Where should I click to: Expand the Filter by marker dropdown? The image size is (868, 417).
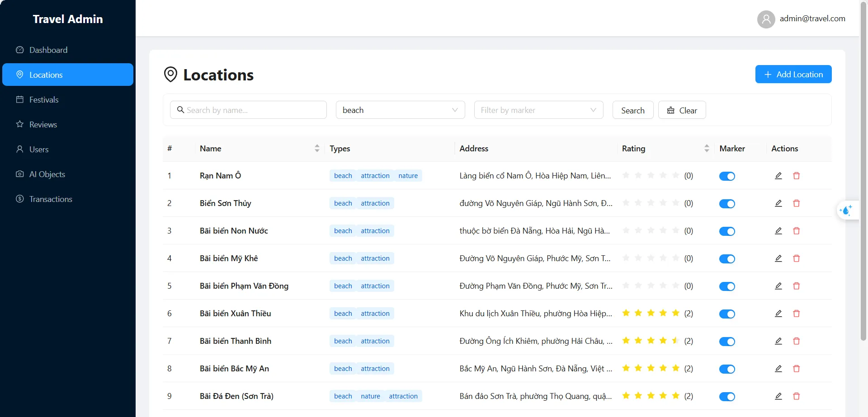pyautogui.click(x=538, y=110)
